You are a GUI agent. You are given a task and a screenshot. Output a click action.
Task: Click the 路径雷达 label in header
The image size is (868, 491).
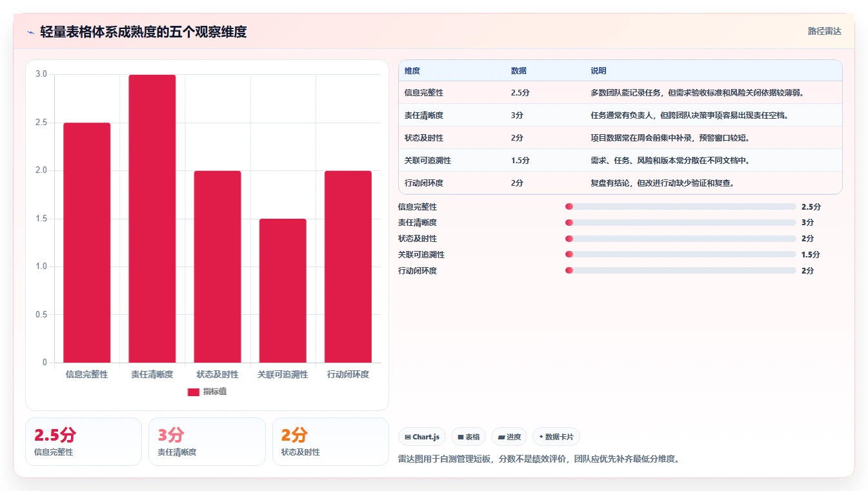pyautogui.click(x=825, y=31)
